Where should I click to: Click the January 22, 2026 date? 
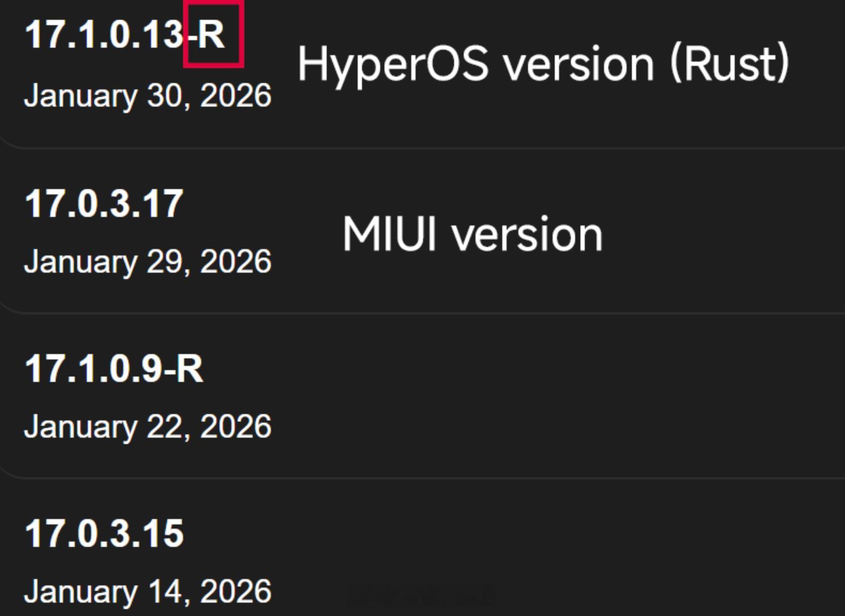tap(149, 426)
